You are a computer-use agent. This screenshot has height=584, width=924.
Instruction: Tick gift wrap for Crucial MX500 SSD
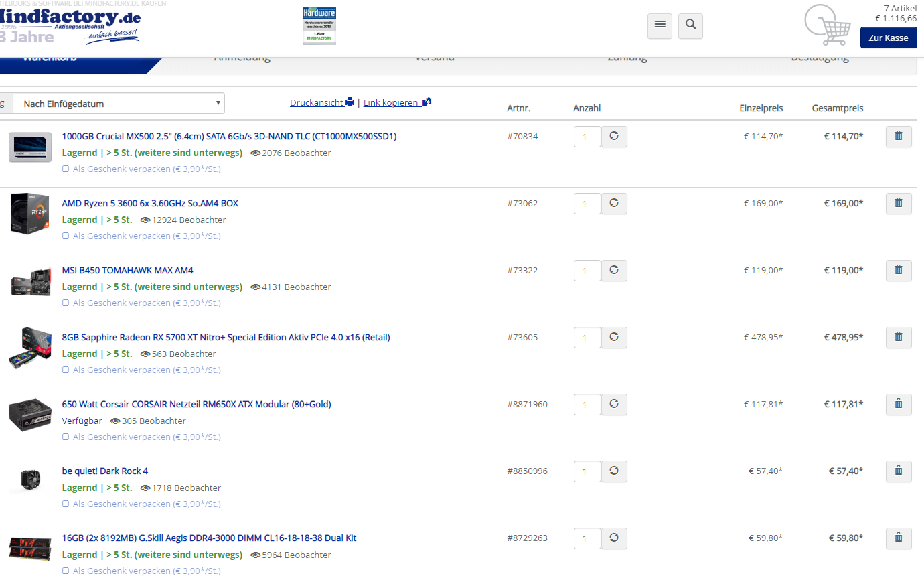[x=66, y=169]
